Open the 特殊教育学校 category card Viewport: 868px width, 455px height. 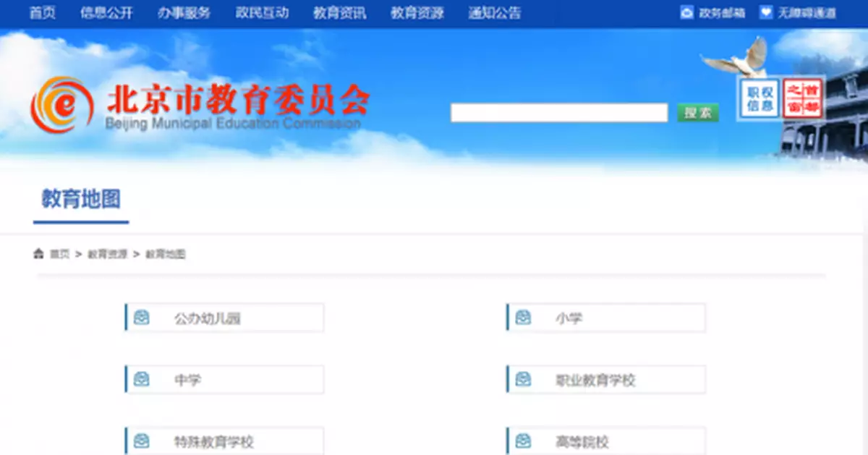pyautogui.click(x=223, y=440)
